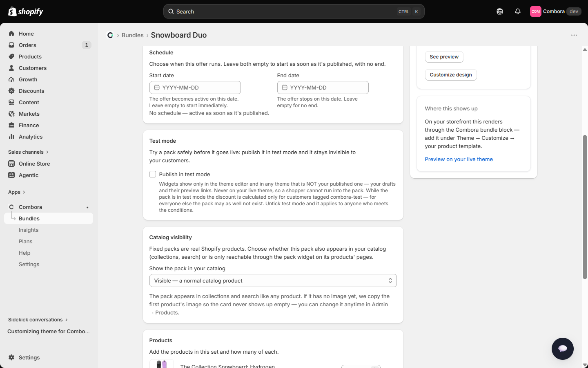Enable Publish in test mode checkbox

pyautogui.click(x=153, y=174)
